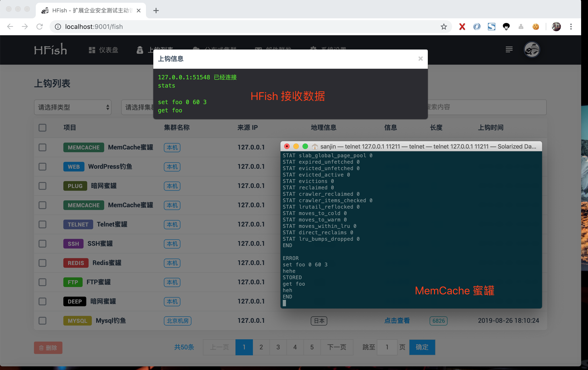Select the 仪表盘 dashboard grid icon
This screenshot has width=588, height=370.
click(x=92, y=50)
